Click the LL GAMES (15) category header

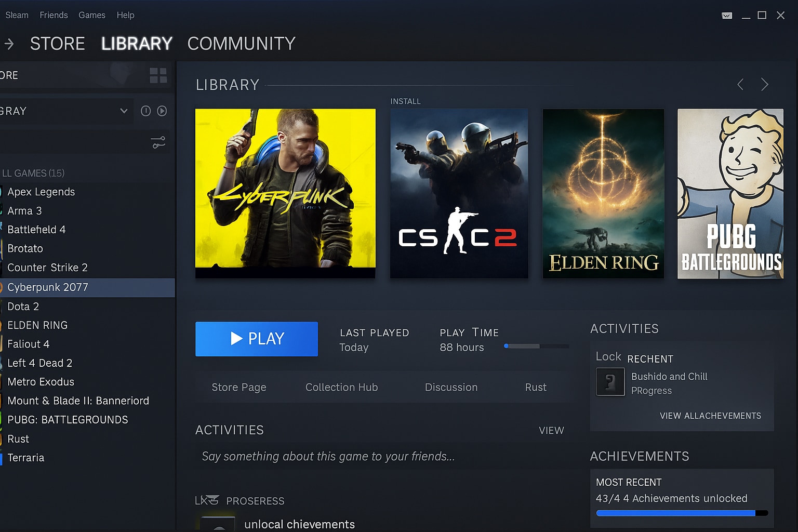pos(33,173)
